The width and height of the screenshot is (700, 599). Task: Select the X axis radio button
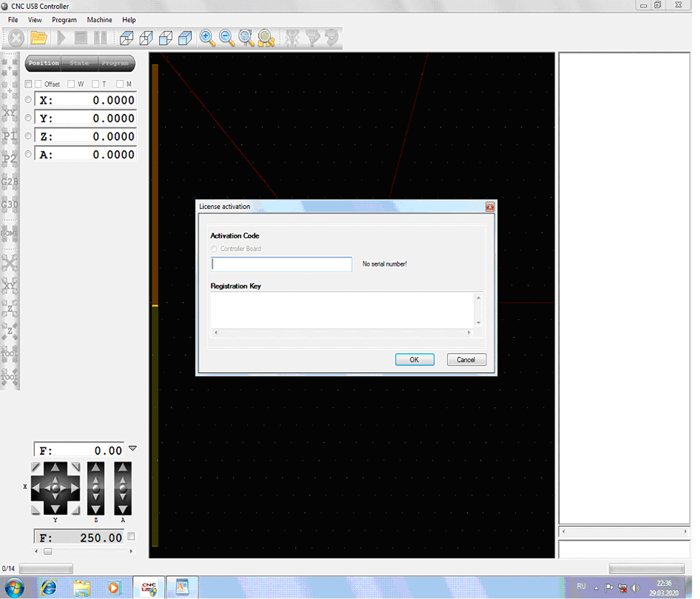[x=29, y=100]
